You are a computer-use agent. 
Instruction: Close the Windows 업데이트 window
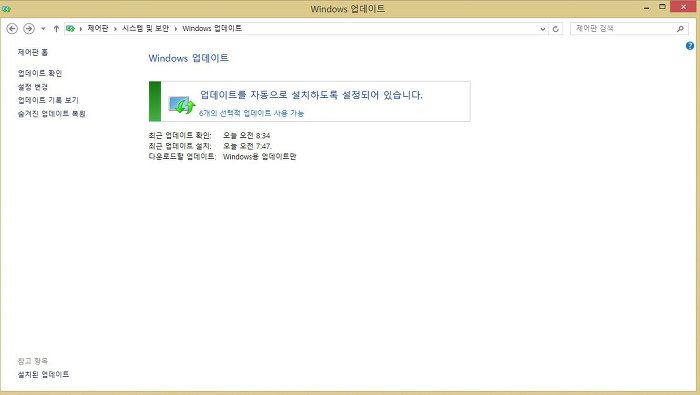(x=683, y=7)
